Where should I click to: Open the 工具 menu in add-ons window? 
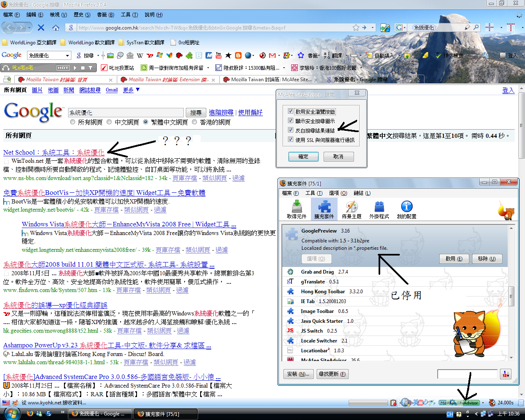point(314,193)
